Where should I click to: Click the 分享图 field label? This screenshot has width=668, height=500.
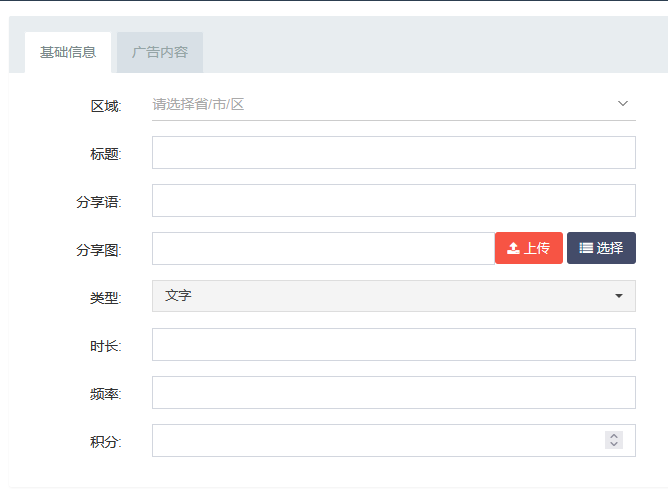98,250
